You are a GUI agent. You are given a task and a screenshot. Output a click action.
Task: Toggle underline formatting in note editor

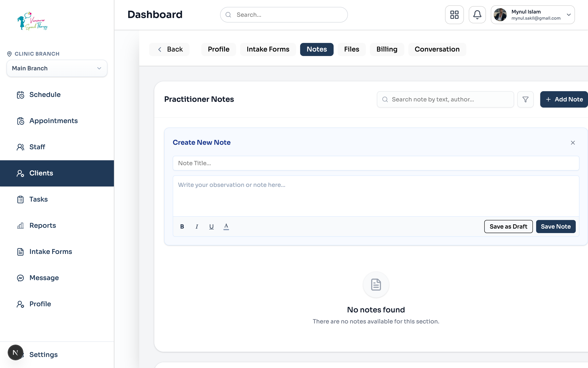tap(211, 226)
